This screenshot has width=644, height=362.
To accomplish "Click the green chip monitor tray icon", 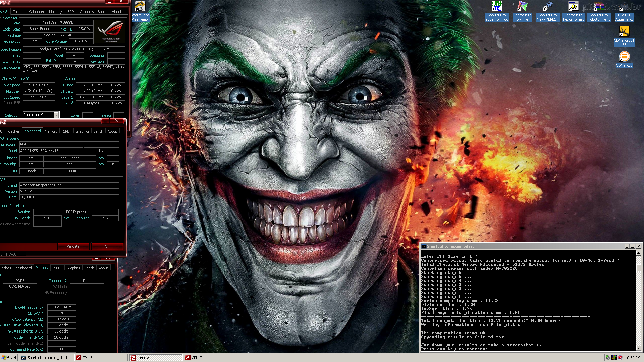I will click(x=614, y=358).
